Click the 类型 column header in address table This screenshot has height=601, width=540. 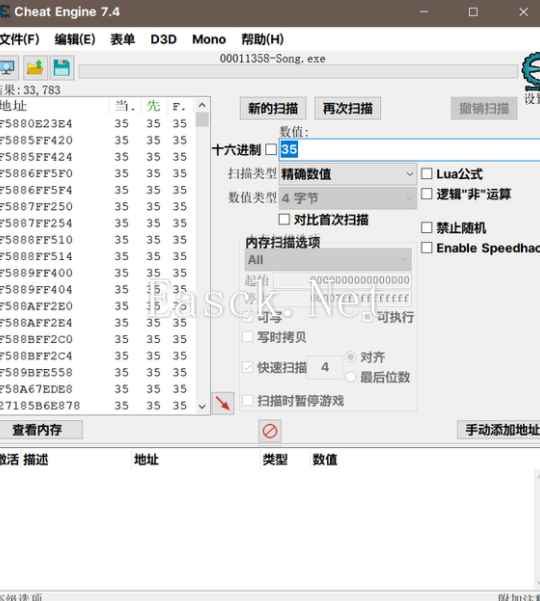(x=275, y=459)
